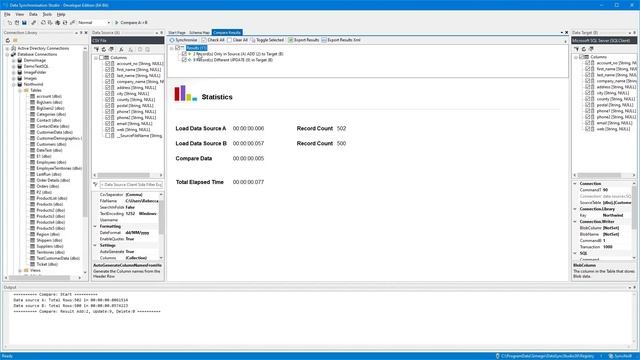
Task: Click the Views folder icon
Action: (x=26, y=270)
